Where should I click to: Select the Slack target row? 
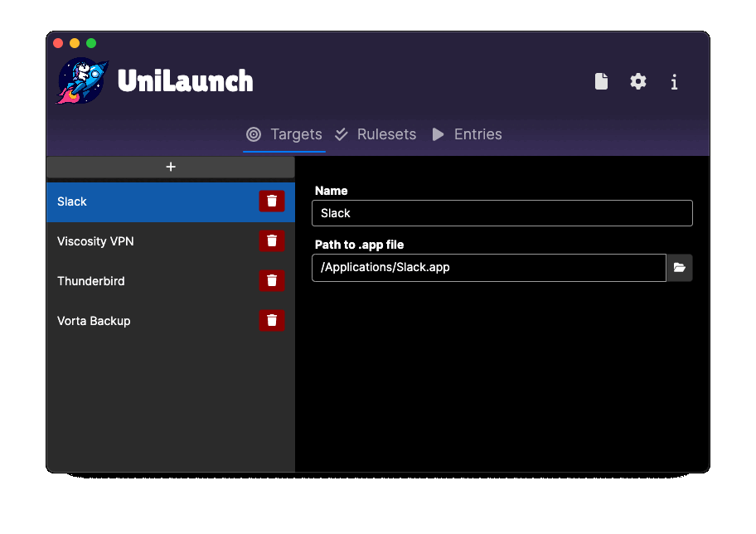click(x=171, y=202)
